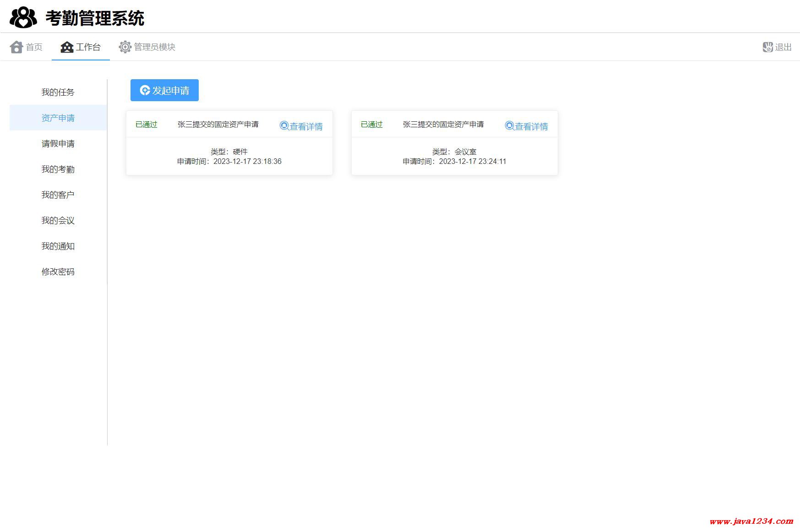Click magnifier icon on 硬件 application card

[284, 126]
